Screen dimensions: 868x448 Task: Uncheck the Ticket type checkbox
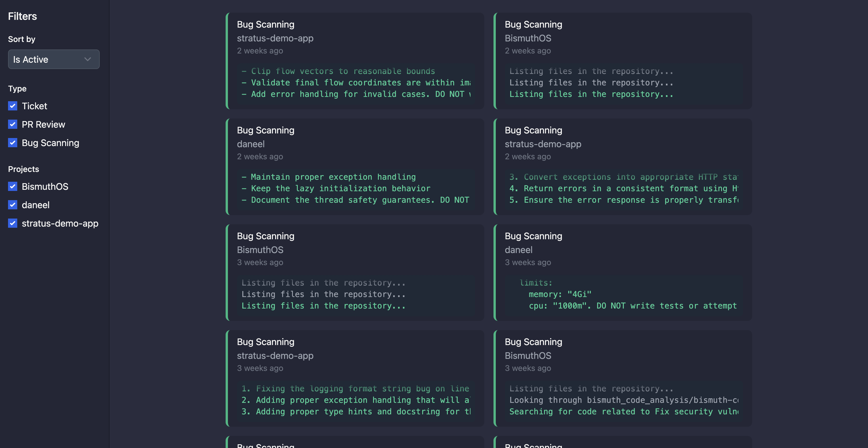[x=13, y=106]
